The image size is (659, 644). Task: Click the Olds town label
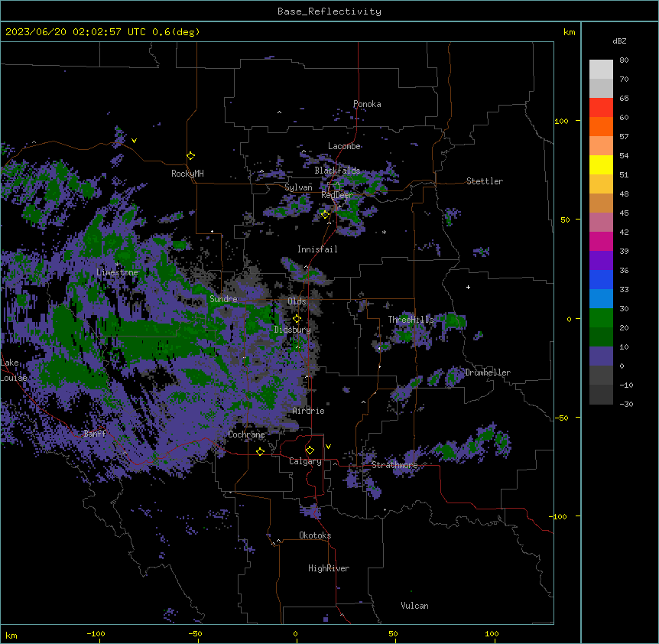tap(297, 301)
